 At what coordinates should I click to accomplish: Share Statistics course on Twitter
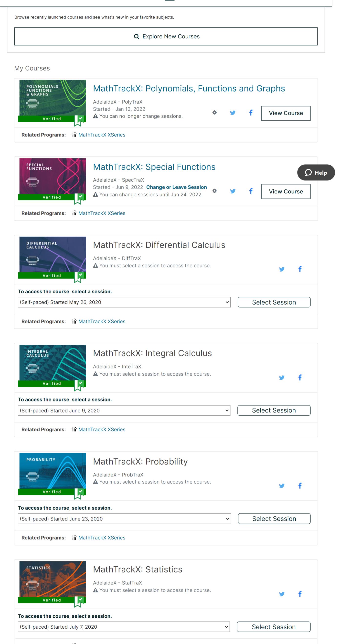tap(281, 594)
